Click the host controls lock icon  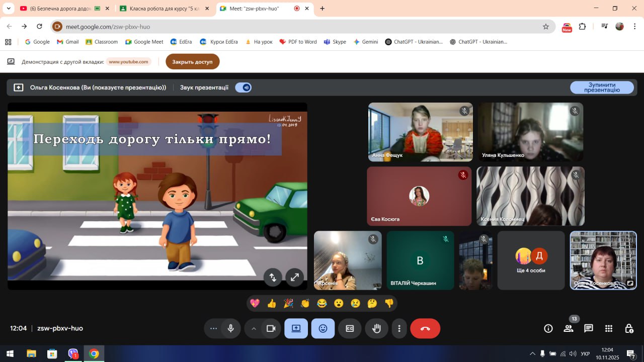[629, 328]
